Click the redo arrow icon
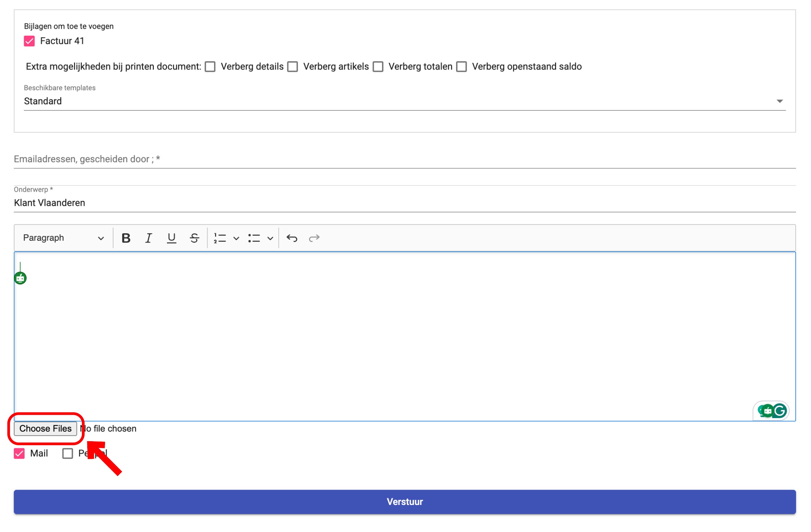This screenshot has width=811, height=532. [x=314, y=238]
